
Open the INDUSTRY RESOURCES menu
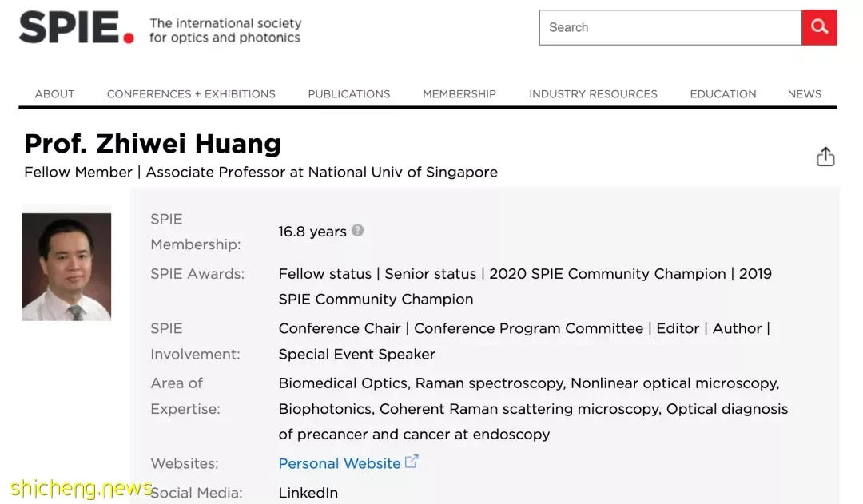[593, 94]
